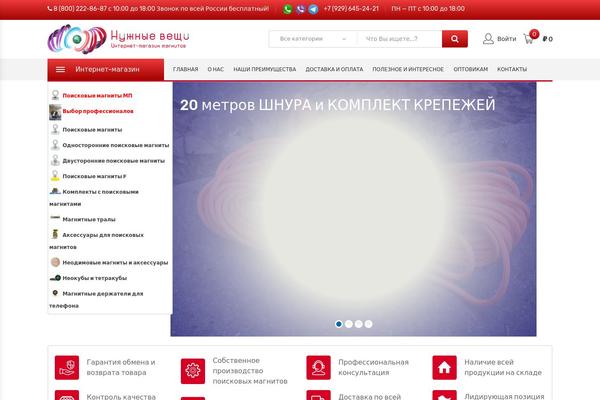The image size is (600, 400).
Task: Click the Что Вы ищете search field
Action: pyautogui.click(x=399, y=39)
